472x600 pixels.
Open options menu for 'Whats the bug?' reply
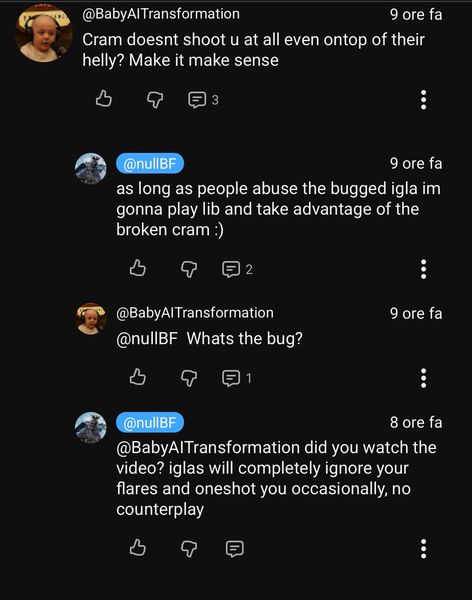pos(423,378)
